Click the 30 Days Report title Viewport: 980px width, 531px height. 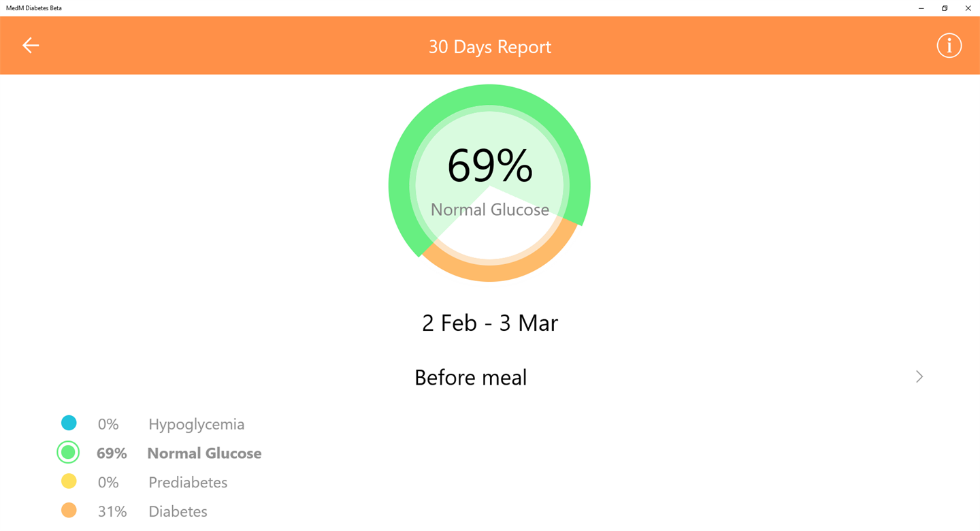click(x=489, y=46)
